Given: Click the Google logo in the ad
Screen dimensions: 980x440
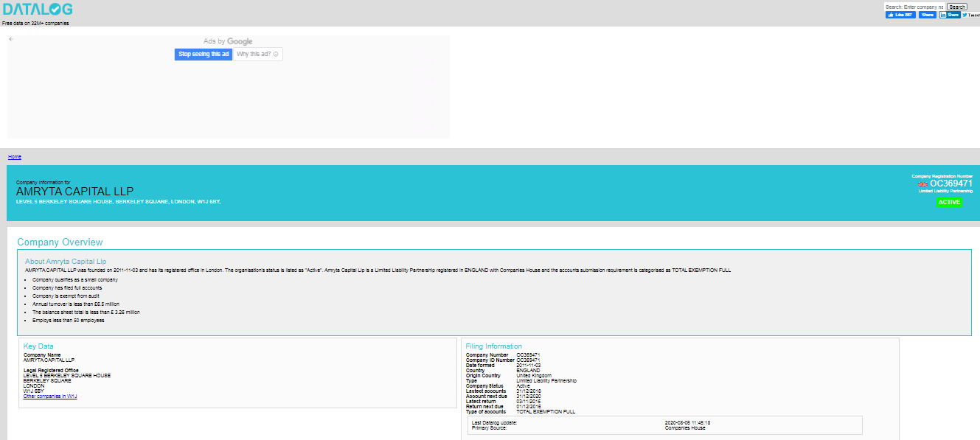Looking at the screenshot, I should (240, 42).
